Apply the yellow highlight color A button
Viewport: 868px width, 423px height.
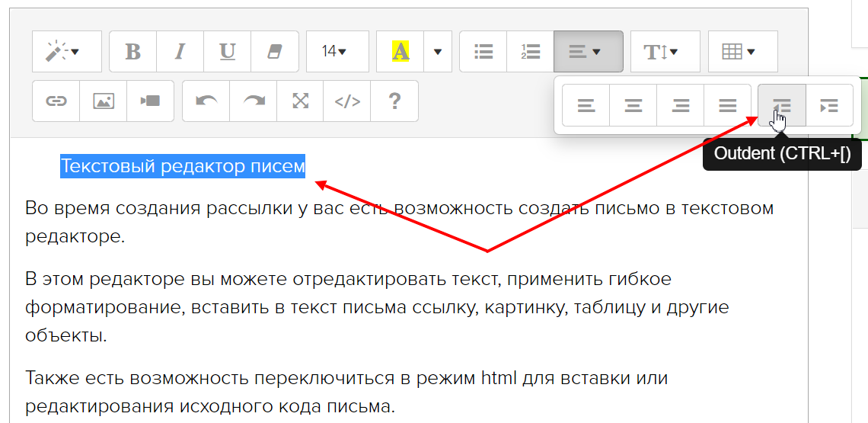pyautogui.click(x=400, y=52)
